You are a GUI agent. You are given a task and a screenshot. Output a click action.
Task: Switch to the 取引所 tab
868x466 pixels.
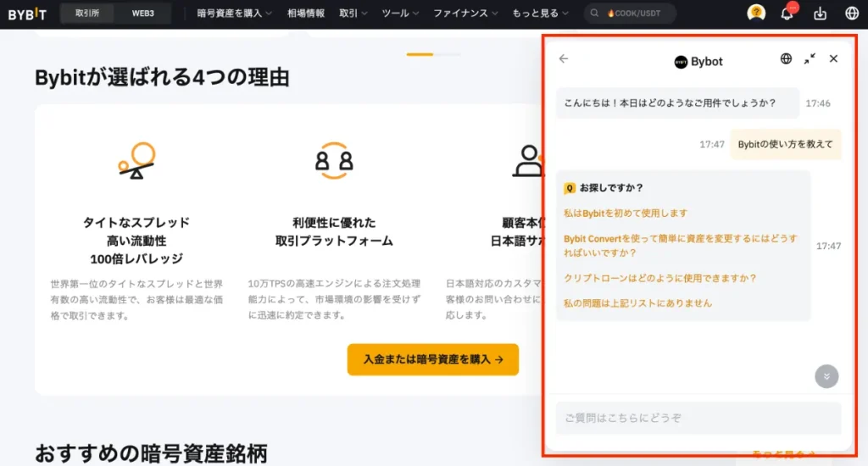coord(87,14)
